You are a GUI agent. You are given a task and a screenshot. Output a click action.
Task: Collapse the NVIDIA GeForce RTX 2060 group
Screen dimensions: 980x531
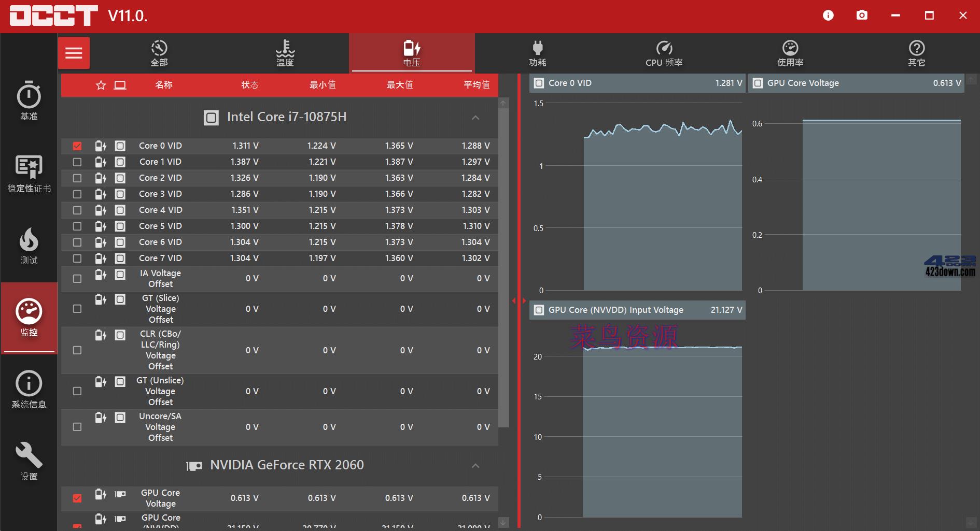[x=475, y=466]
